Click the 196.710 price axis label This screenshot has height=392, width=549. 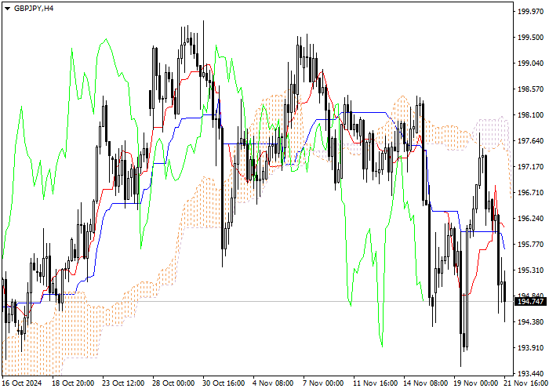point(530,193)
